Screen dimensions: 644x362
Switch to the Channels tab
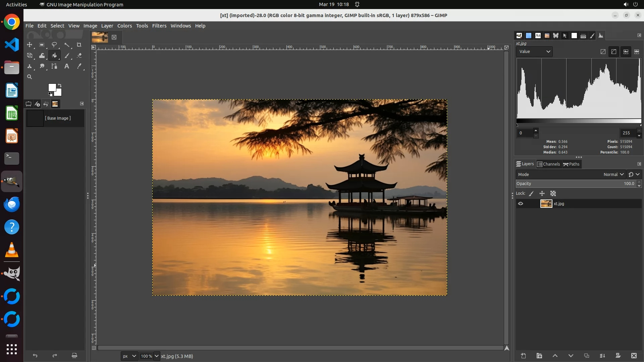548,164
